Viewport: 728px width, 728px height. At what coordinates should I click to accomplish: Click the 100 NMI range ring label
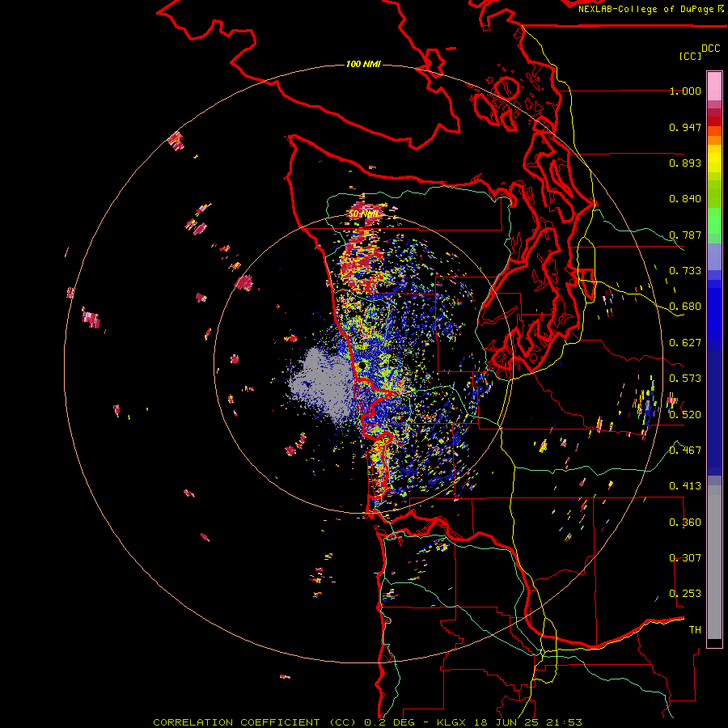pos(363,64)
